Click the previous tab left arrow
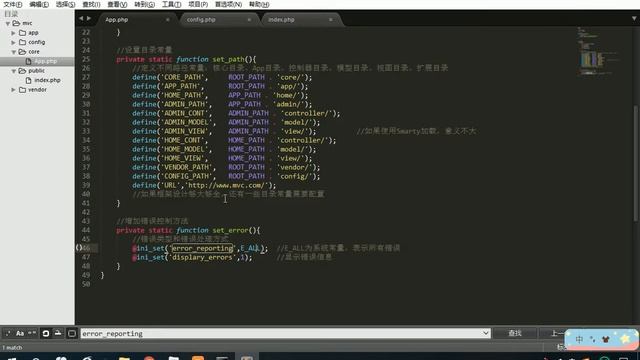The height and width of the screenshot is (360, 640). point(81,18)
